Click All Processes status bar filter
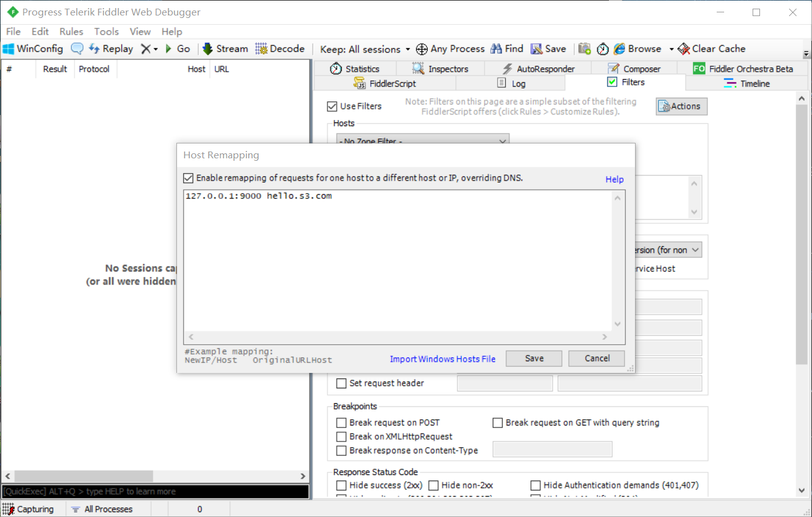 (x=101, y=509)
